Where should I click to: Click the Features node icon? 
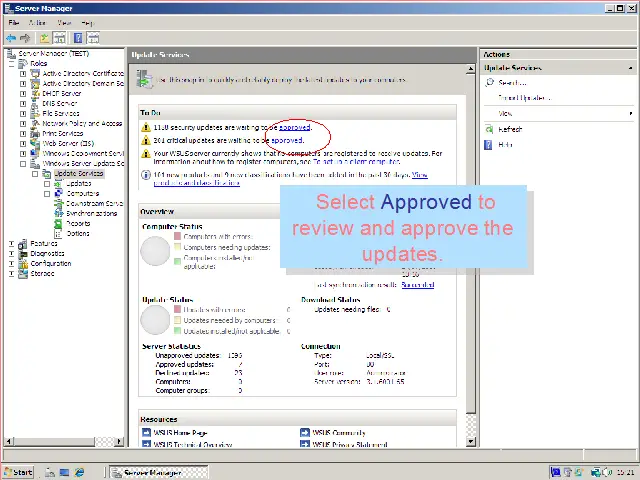point(23,244)
